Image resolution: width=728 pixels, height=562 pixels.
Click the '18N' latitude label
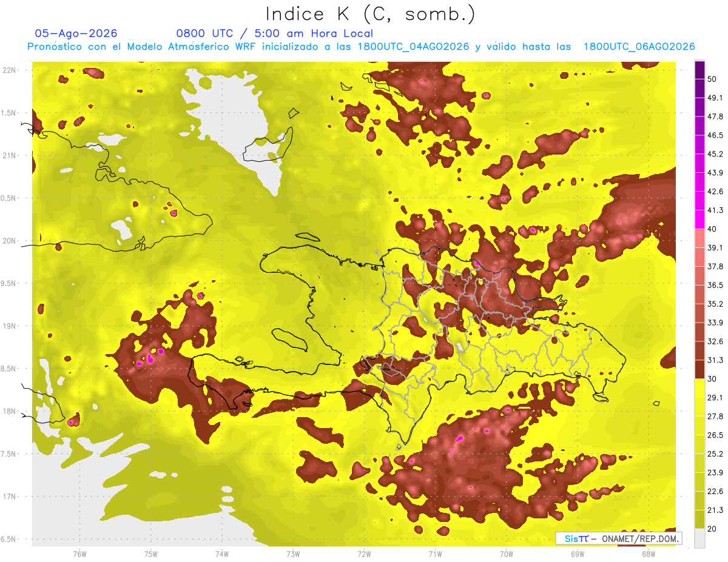click(x=9, y=411)
